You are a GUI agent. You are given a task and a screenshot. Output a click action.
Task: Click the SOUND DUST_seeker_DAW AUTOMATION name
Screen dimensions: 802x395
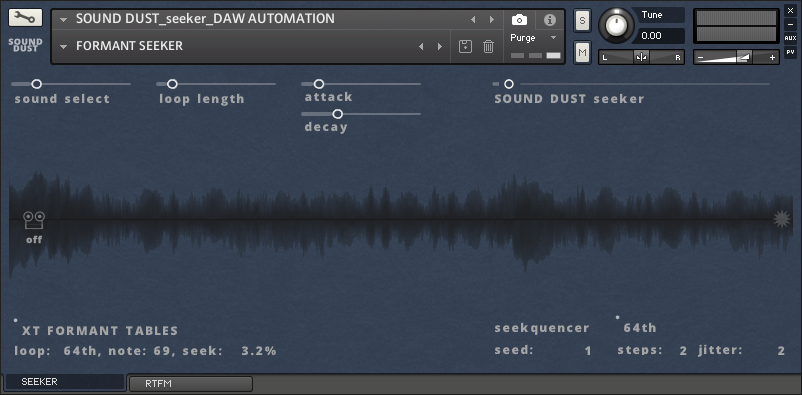tap(205, 19)
